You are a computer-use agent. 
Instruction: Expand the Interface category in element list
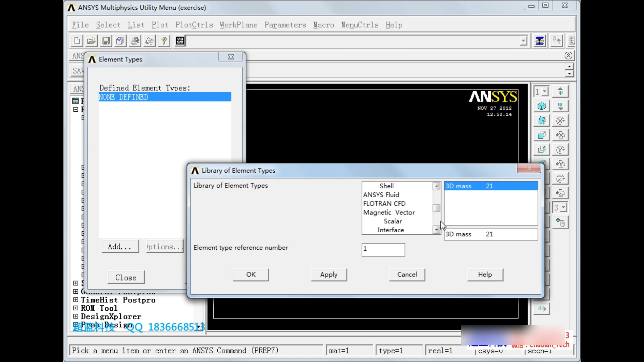[x=390, y=230]
